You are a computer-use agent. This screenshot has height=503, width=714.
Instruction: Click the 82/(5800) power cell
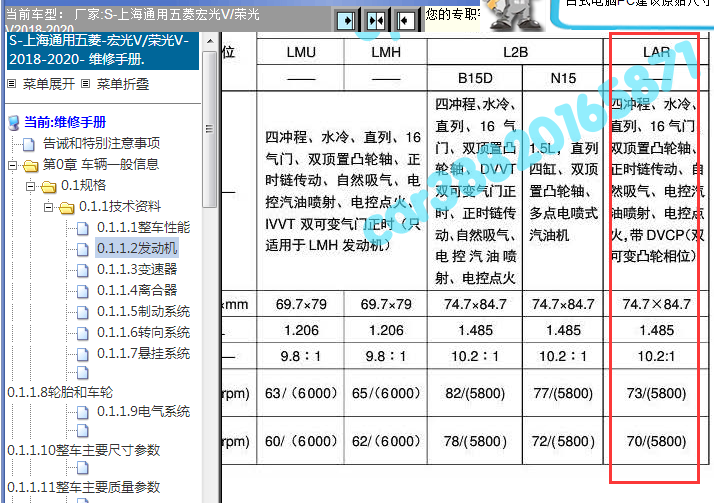click(x=475, y=393)
